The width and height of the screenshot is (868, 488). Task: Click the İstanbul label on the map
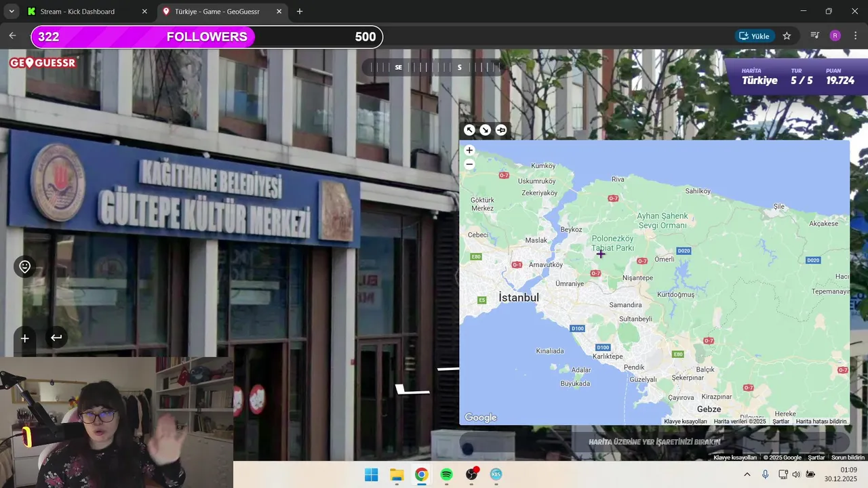pos(519,298)
